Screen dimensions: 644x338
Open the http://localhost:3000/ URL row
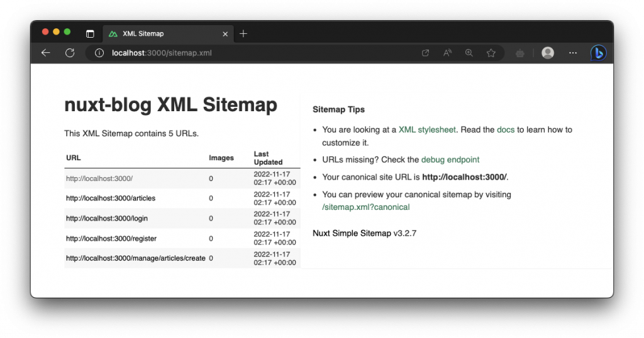99,178
